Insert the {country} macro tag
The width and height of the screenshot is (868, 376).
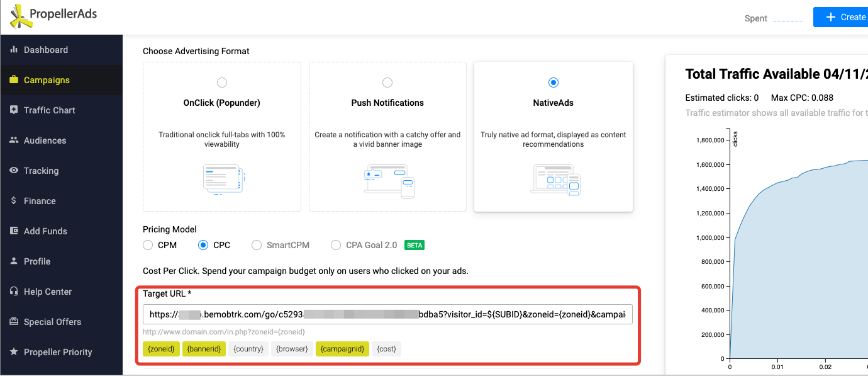[x=248, y=348]
